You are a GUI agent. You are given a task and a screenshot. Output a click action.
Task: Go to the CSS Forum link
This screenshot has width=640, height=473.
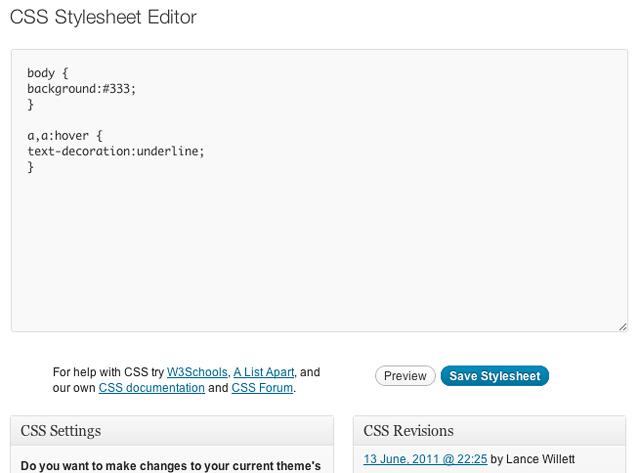click(x=262, y=388)
